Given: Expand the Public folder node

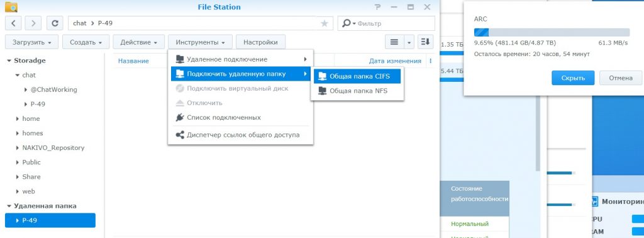Looking at the screenshot, I should [17, 162].
